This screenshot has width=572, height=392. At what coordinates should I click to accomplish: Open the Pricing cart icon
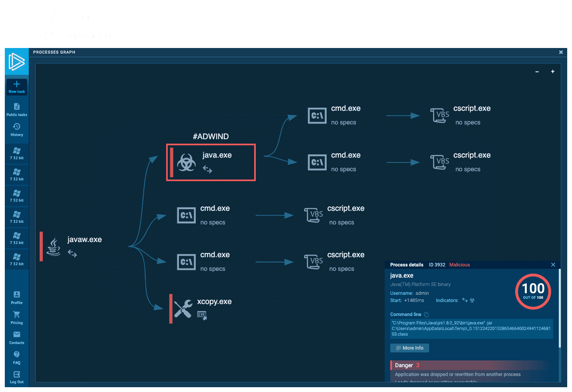pos(17,315)
